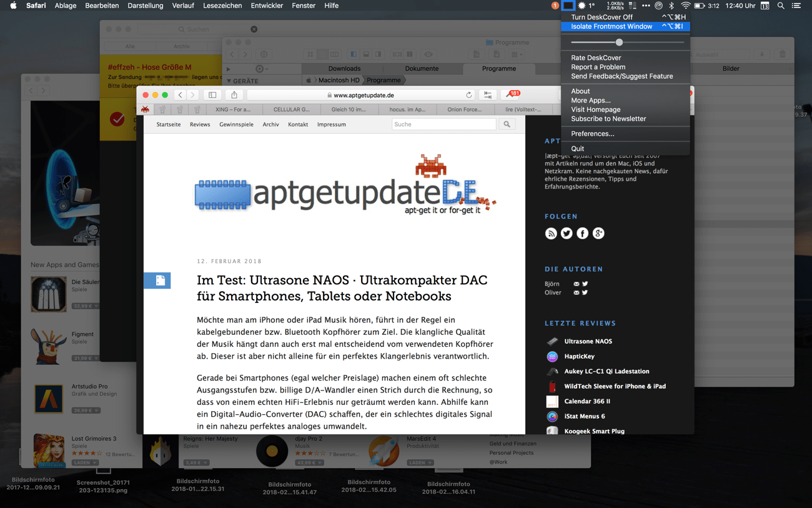812x508 pixels.
Task: Open Oliver's Twitter bird icon
Action: 585,292
